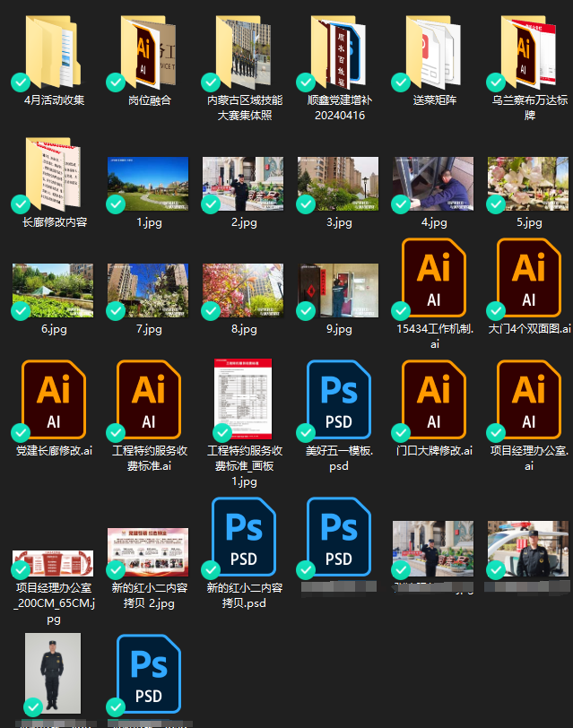The height and width of the screenshot is (728, 573).
Task: Click the sync checkmark on 6.jpg
Action: [21, 311]
